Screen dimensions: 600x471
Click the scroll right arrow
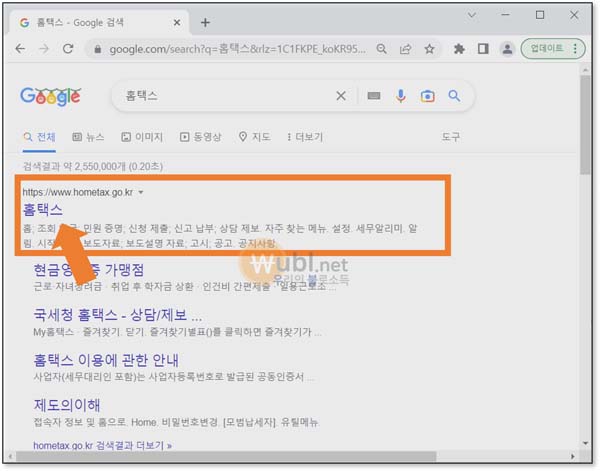click(572, 456)
